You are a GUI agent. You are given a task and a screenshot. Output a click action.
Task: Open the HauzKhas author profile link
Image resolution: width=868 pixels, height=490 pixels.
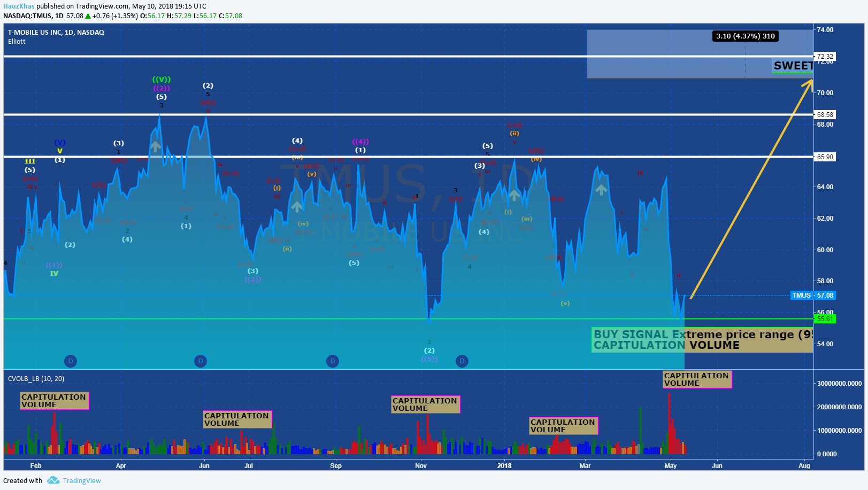click(19, 6)
